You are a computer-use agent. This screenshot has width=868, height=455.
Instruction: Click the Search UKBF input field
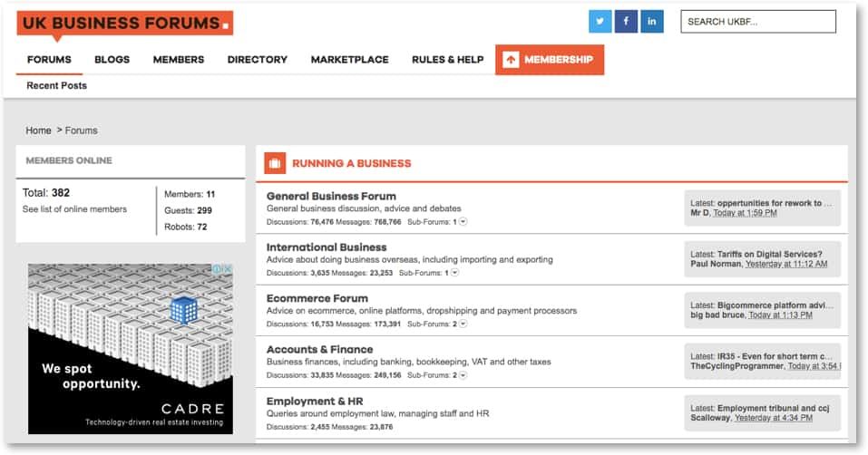point(757,22)
